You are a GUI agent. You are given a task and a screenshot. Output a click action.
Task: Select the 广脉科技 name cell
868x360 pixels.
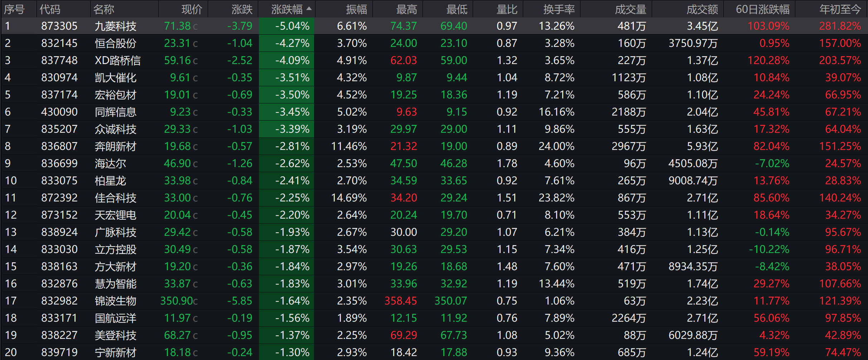116,232
